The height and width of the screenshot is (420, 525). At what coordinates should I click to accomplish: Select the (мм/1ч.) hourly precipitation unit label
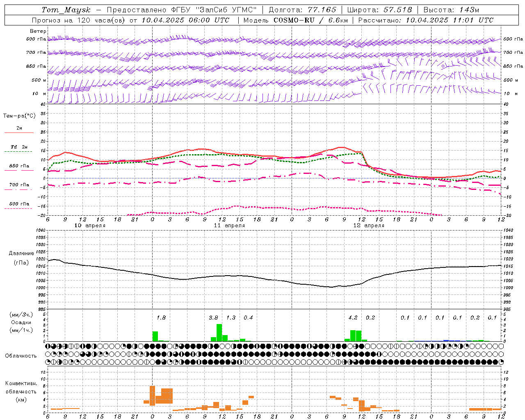click(x=21, y=330)
